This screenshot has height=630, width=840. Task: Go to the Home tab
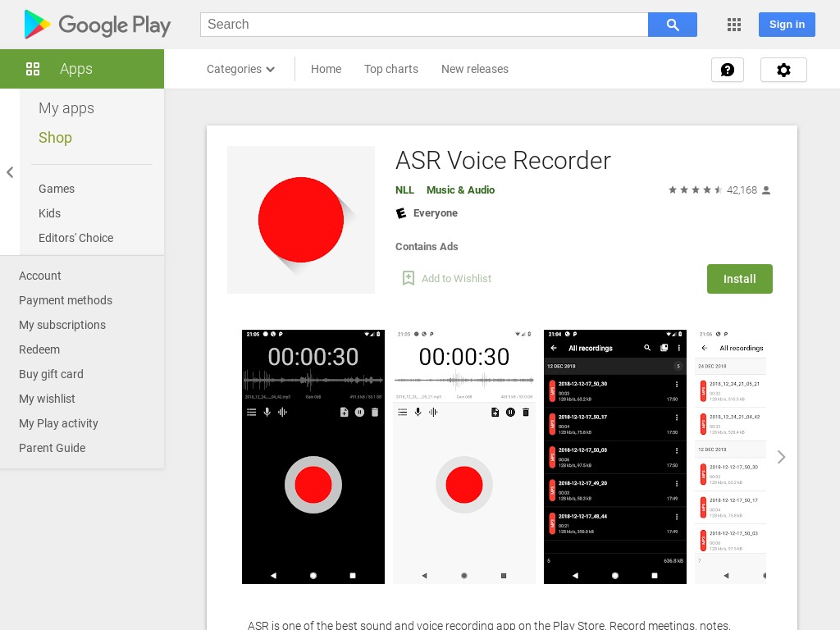click(x=326, y=69)
